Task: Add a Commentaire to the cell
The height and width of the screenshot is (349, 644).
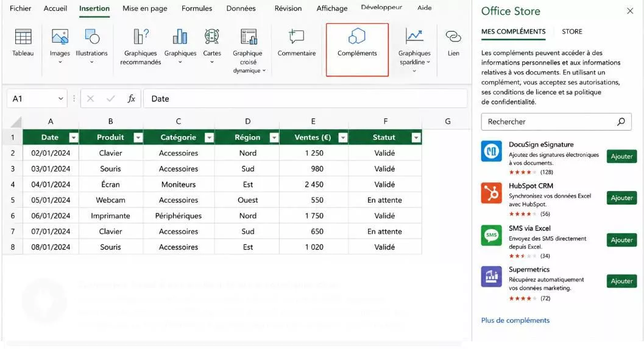Action: pyautogui.click(x=297, y=42)
